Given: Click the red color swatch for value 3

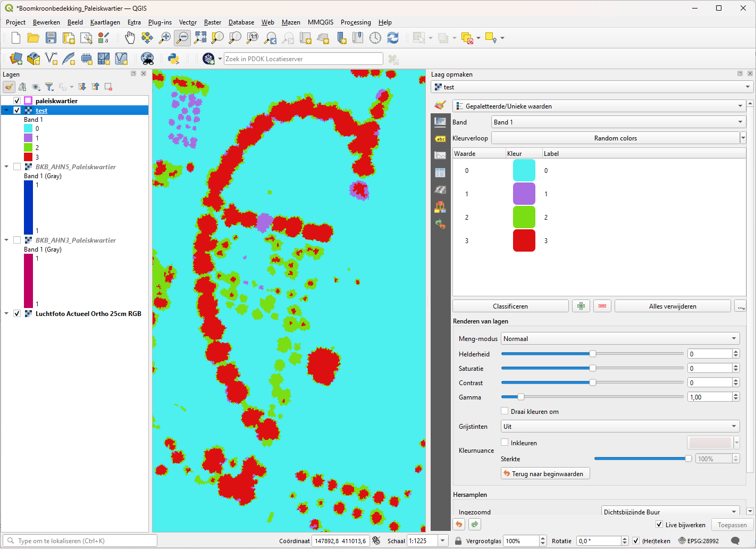Looking at the screenshot, I should pyautogui.click(x=524, y=240).
